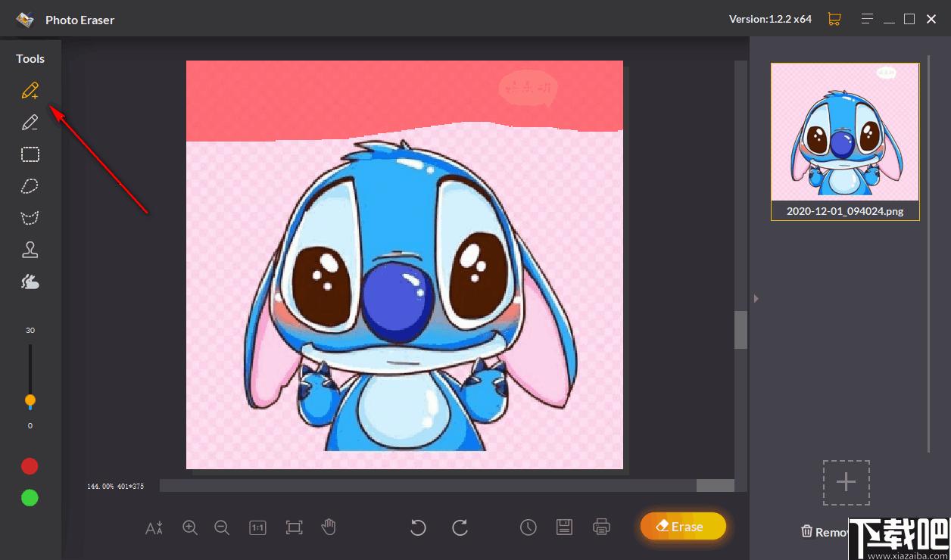Click the Photo Eraser app logo
The height and width of the screenshot is (560, 951).
(25, 20)
